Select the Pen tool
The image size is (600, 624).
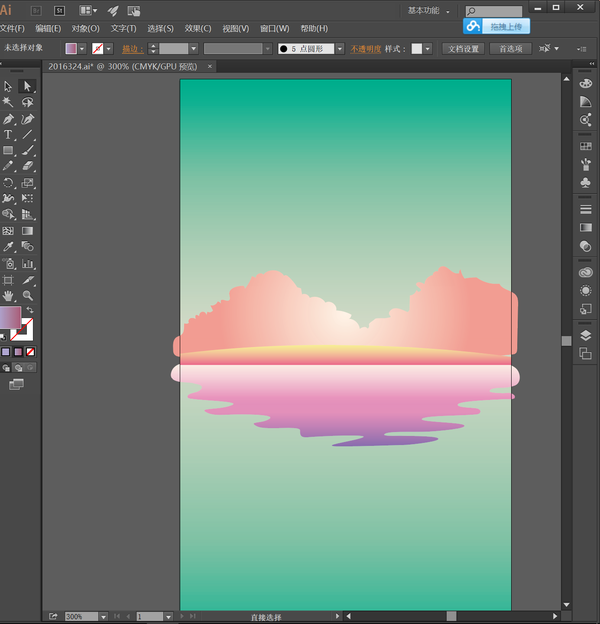8,119
